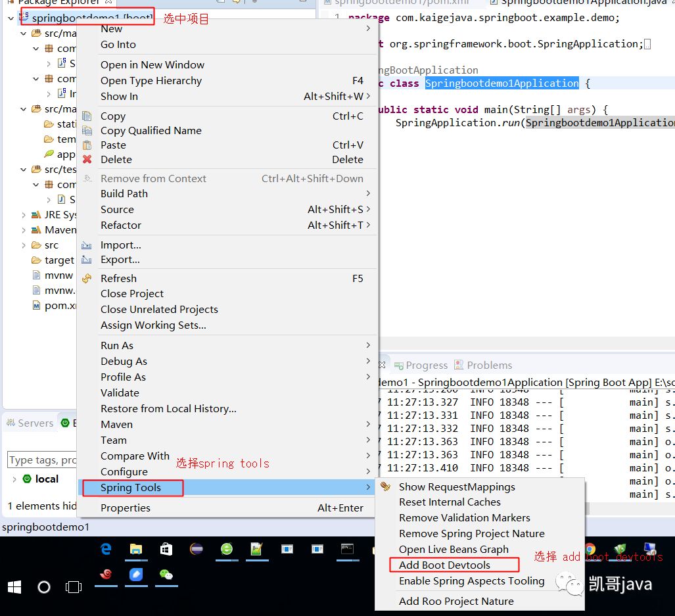Collapse the springbootdemo1 project node
Image resolution: width=675 pixels, height=616 pixels.
point(11,18)
